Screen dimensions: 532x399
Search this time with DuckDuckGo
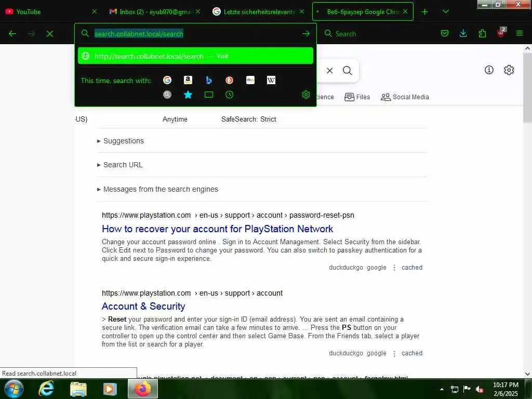(x=229, y=80)
